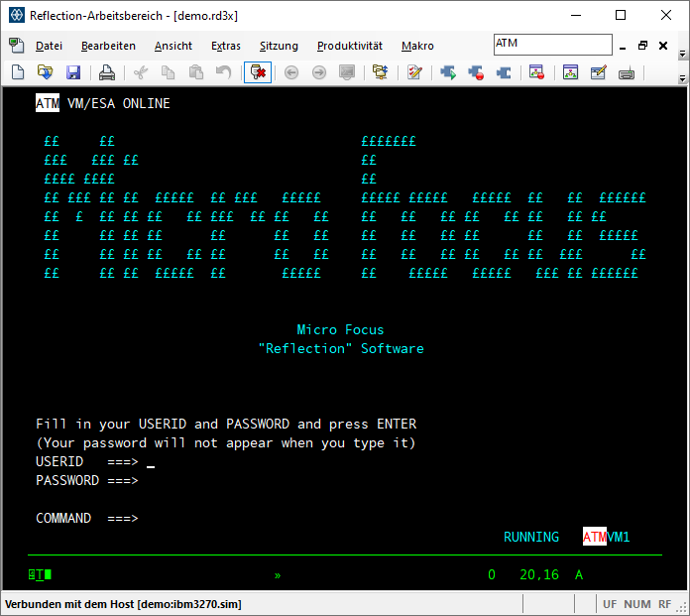Copy selection with the copy icon
This screenshot has height=616, width=690.
coord(169,72)
